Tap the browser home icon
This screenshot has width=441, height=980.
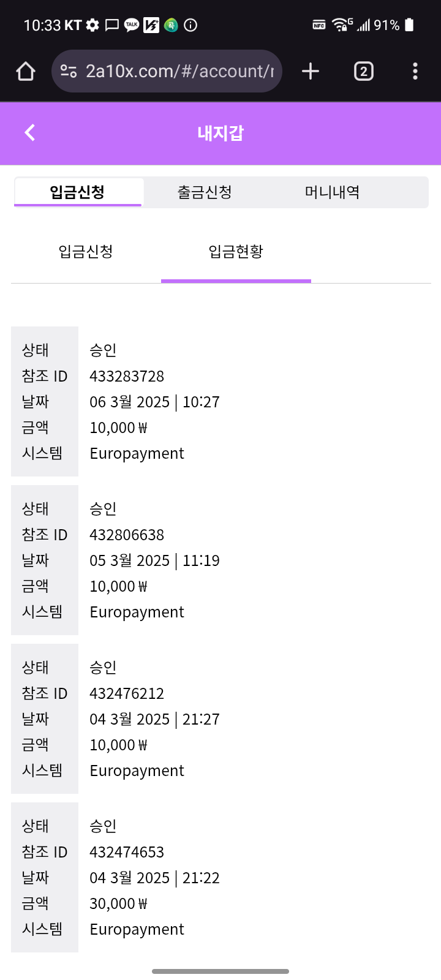[x=26, y=72]
